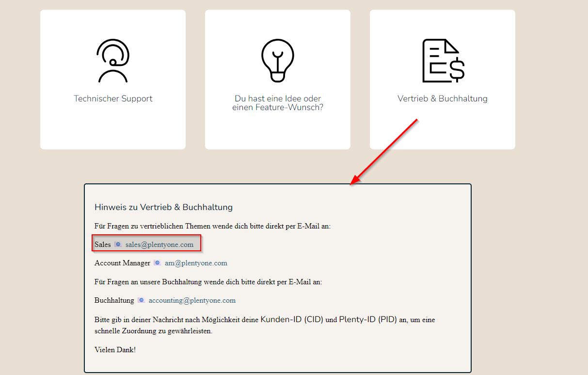
Task: Choose the Vertrieb & Buchhaltung card label
Action: pyautogui.click(x=442, y=98)
